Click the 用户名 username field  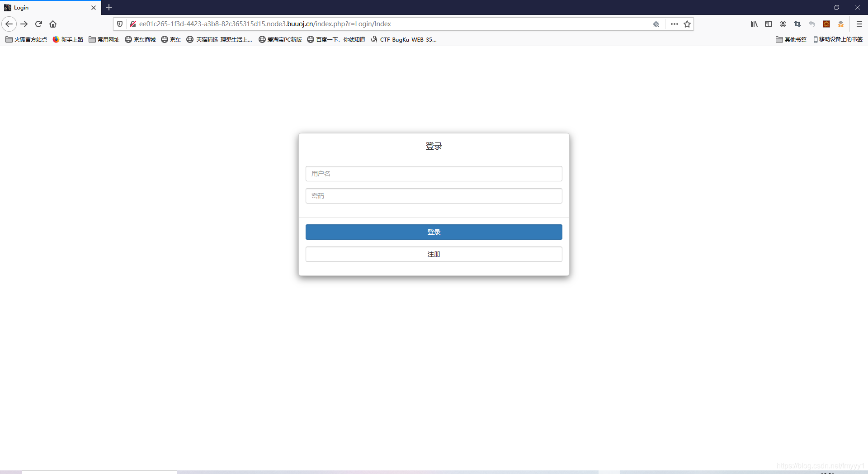tap(434, 174)
